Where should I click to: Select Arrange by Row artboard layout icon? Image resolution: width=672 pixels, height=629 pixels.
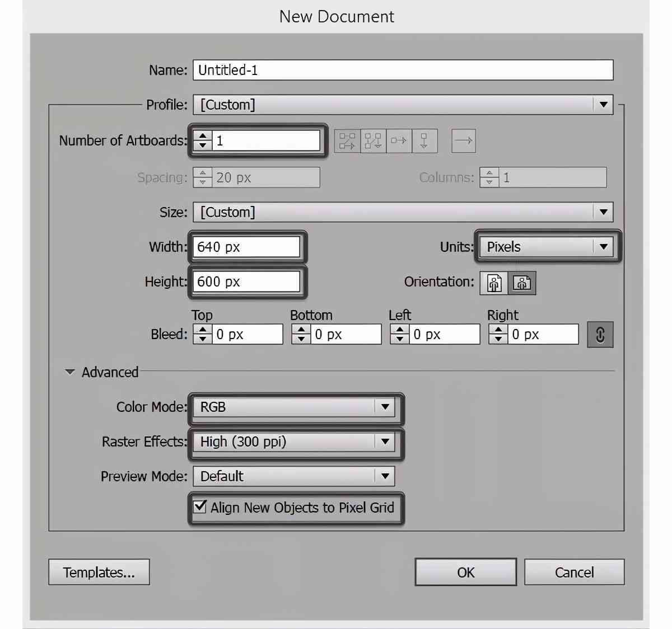[x=399, y=140]
